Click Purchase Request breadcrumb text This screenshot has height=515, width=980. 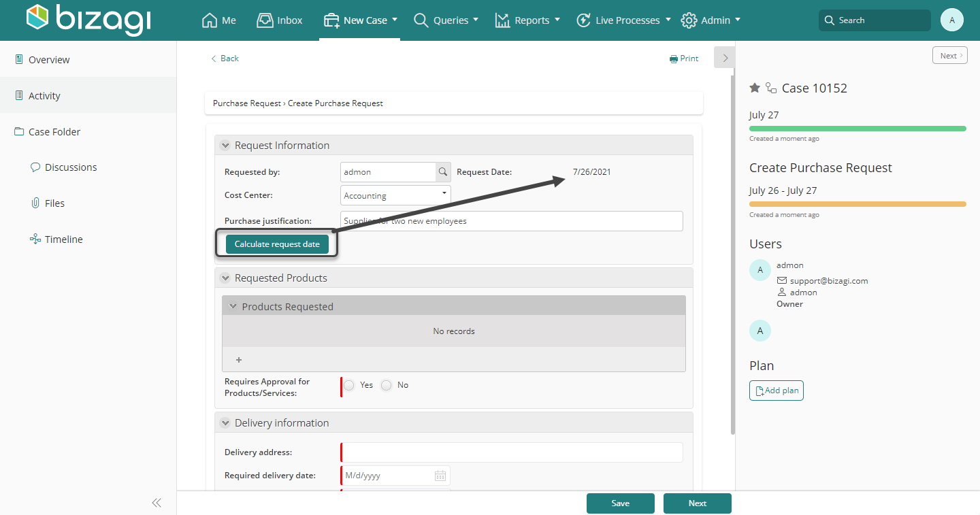click(246, 103)
